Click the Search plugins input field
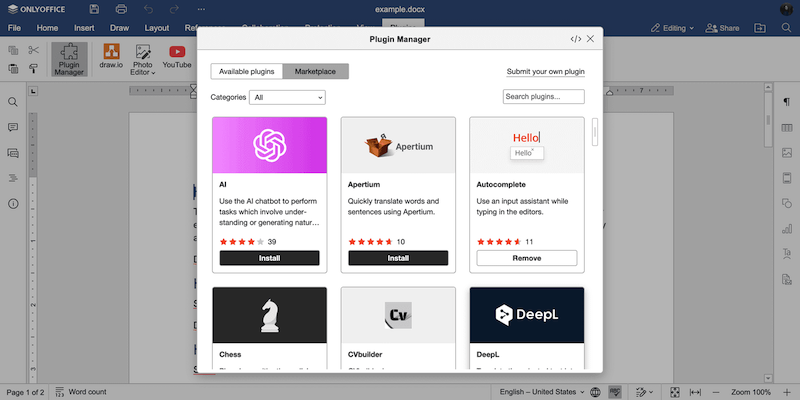The width and height of the screenshot is (800, 400). coord(543,97)
